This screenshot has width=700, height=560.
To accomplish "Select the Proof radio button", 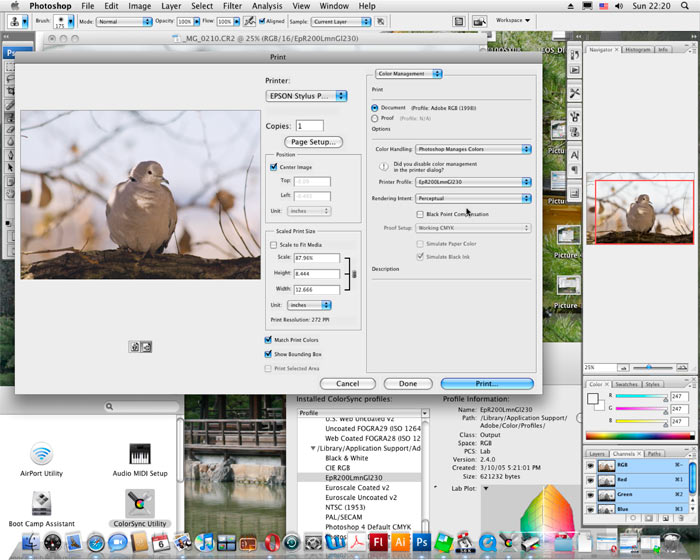I will coord(375,118).
